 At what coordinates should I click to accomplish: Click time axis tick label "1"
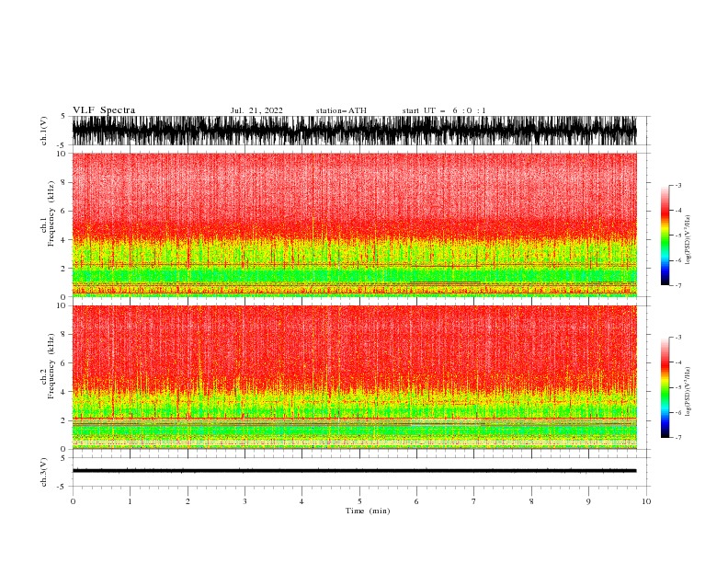(130, 501)
